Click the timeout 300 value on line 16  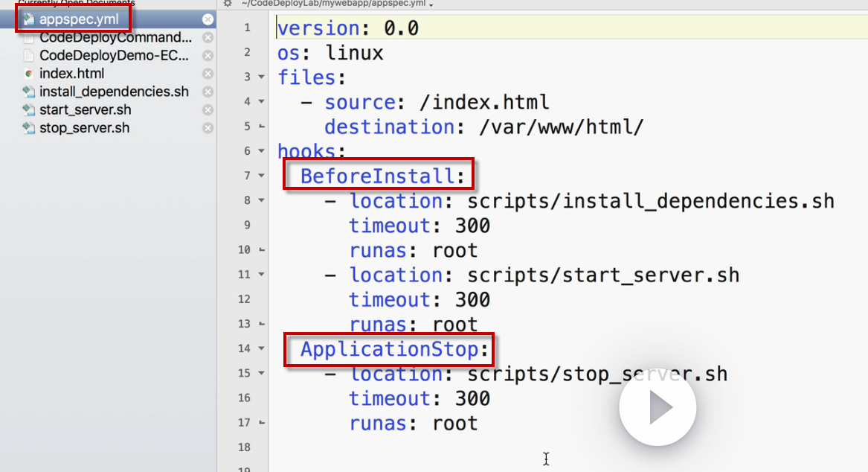pyautogui.click(x=472, y=399)
